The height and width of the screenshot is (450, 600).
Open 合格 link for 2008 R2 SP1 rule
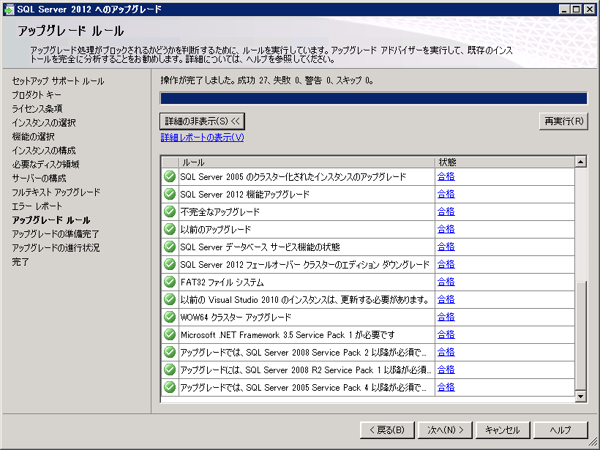(446, 370)
